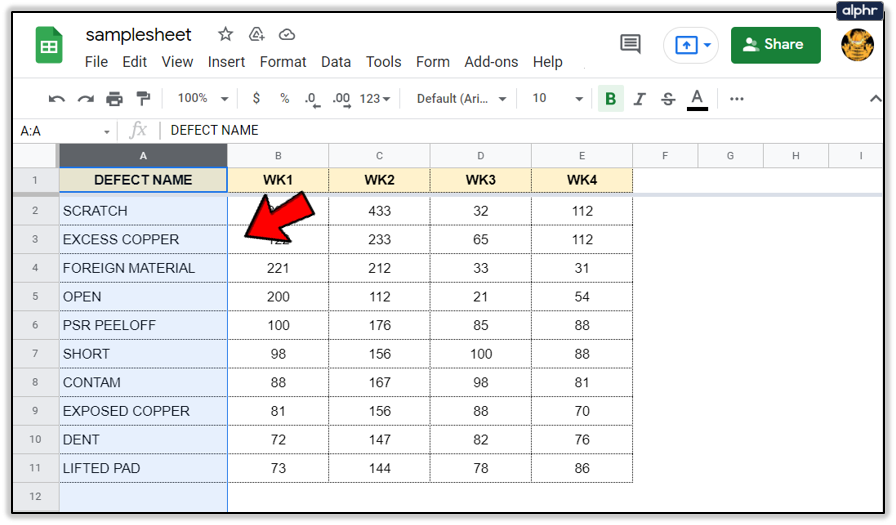Open the Default (Arial) font dropdown
The image size is (896, 525).
461,99
